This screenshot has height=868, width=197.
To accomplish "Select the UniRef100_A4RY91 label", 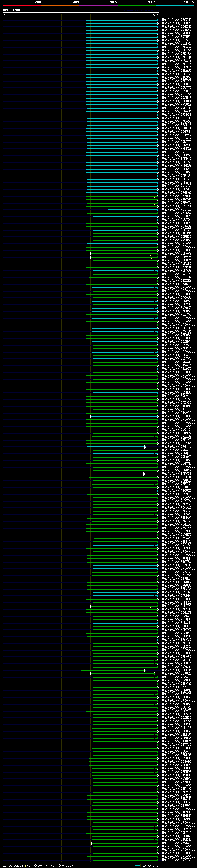I will coord(177,200).
